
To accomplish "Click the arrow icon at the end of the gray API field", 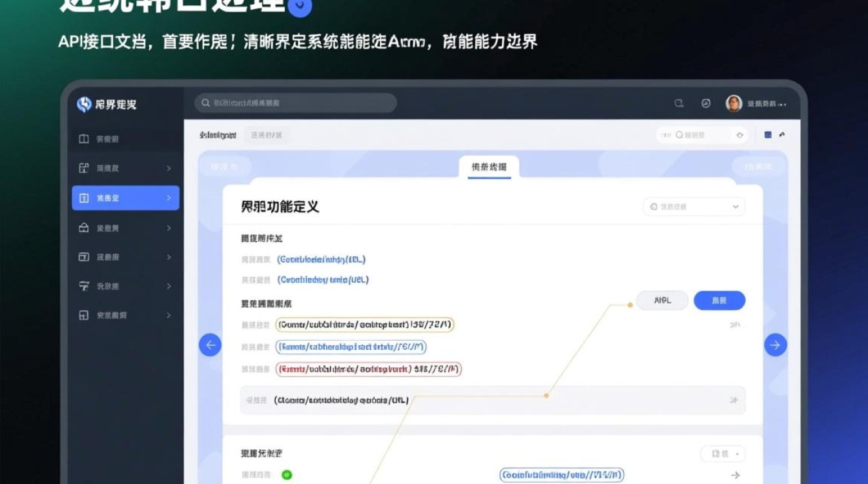I will point(734,400).
